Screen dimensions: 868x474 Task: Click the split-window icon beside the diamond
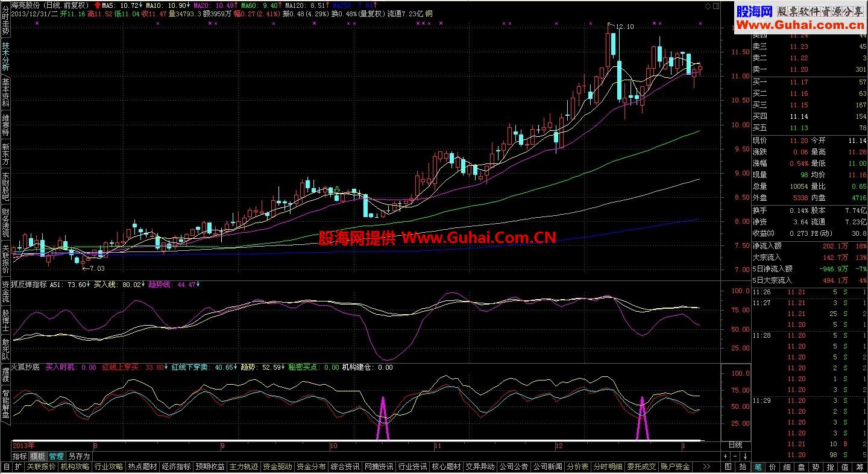(x=717, y=5)
